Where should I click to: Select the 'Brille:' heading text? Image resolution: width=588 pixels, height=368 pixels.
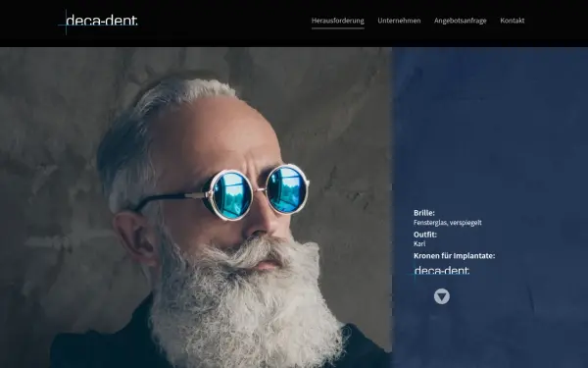pos(424,213)
